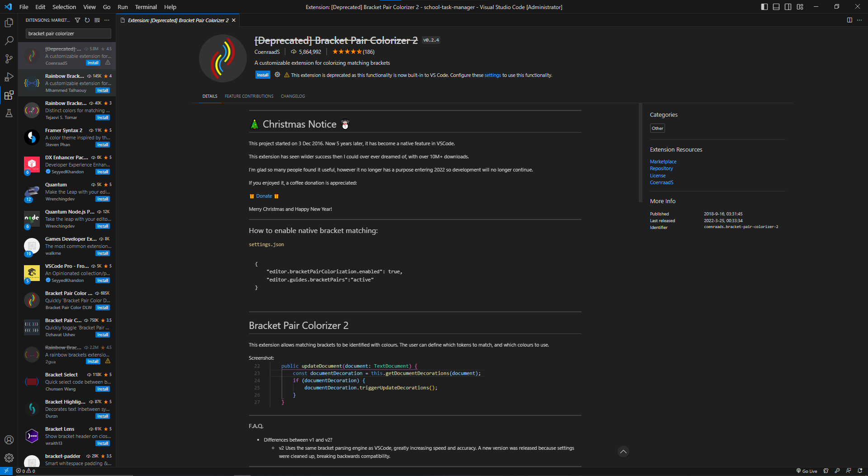Open extensions view more actions menu
Viewport: 868px width, 476px height.
[107, 20]
